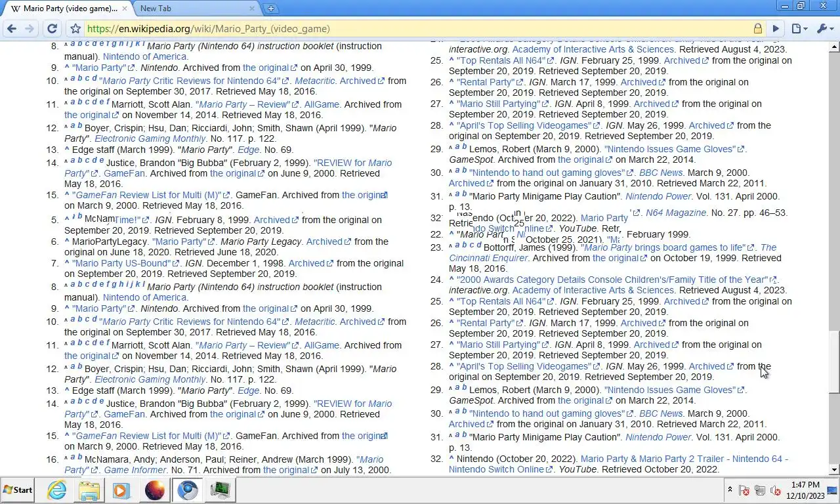Click external-link icon after "Time!" title
The height and width of the screenshot is (504, 840).
click(144, 220)
